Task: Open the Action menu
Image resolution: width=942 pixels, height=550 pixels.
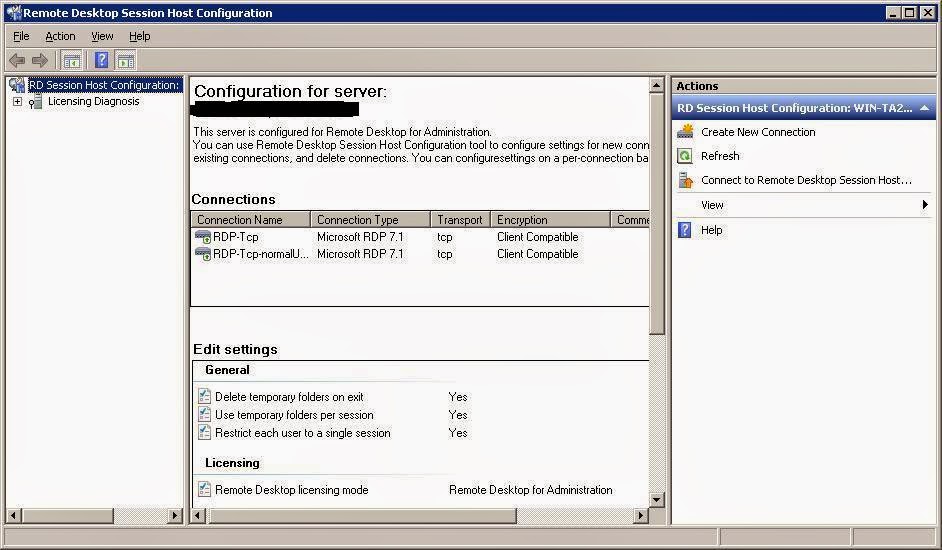Action: coord(60,36)
